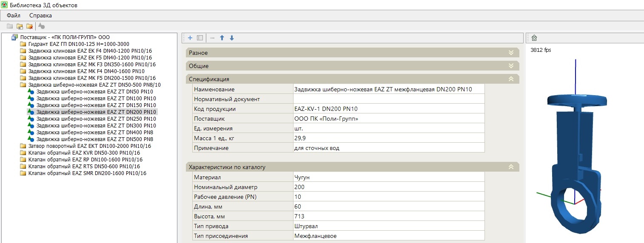This screenshot has width=644, height=243.
Task: Click the supplier root icon in tree
Action: [x=14, y=37]
